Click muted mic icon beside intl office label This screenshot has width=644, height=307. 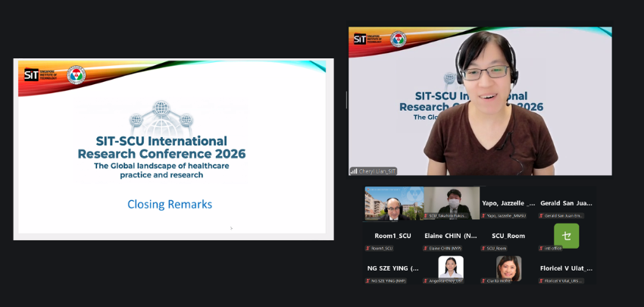click(542, 249)
